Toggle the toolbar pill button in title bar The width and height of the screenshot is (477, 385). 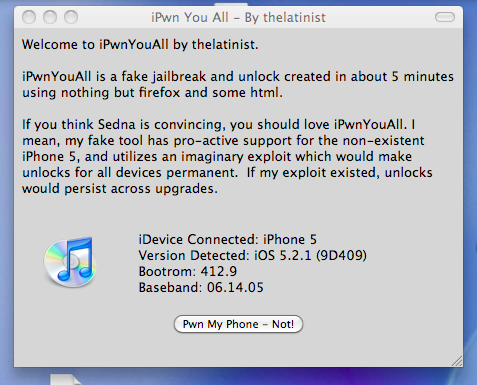coord(445,17)
